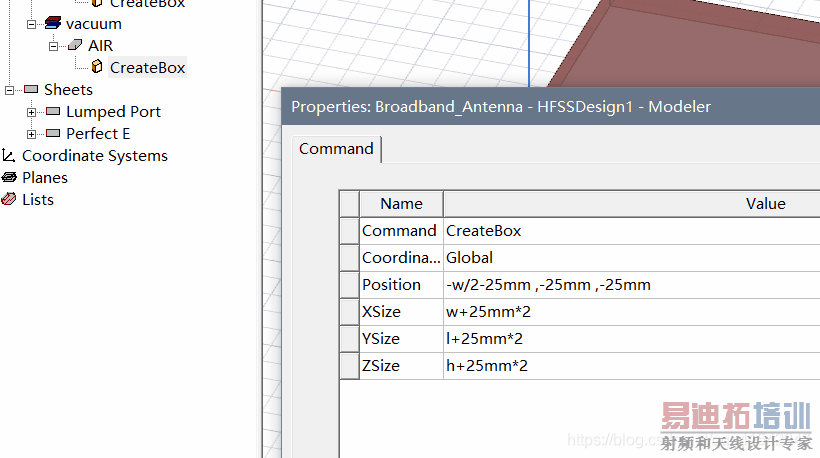Click the Command value CreateBox cell
Viewport: 820px width, 458px height.
point(632,231)
